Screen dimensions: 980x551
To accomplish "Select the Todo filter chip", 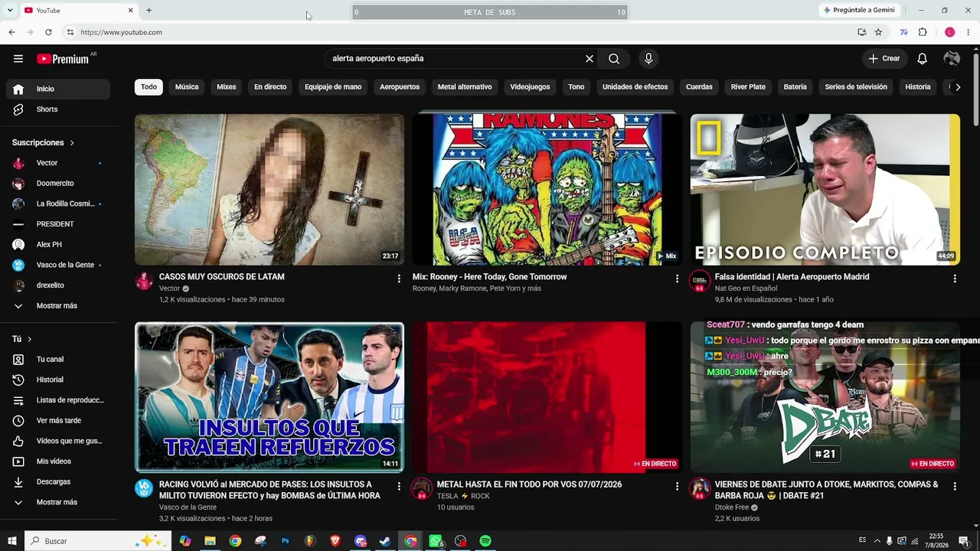I will [x=149, y=87].
